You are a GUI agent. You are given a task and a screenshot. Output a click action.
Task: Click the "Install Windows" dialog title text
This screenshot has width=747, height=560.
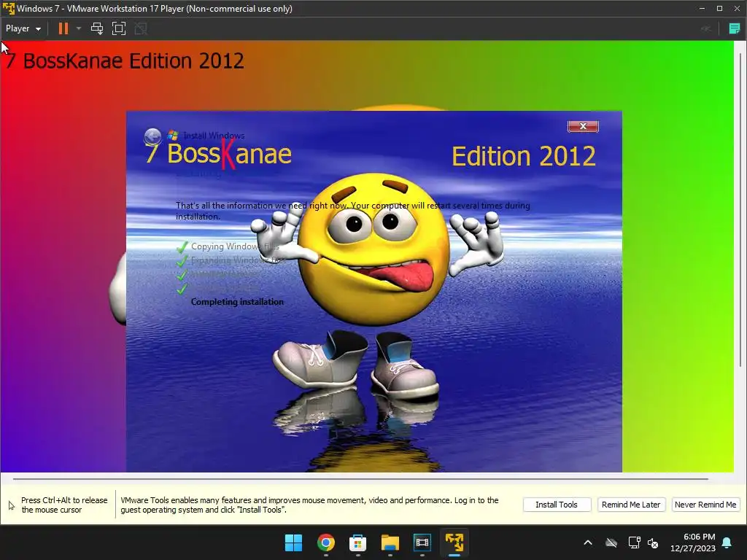214,136
